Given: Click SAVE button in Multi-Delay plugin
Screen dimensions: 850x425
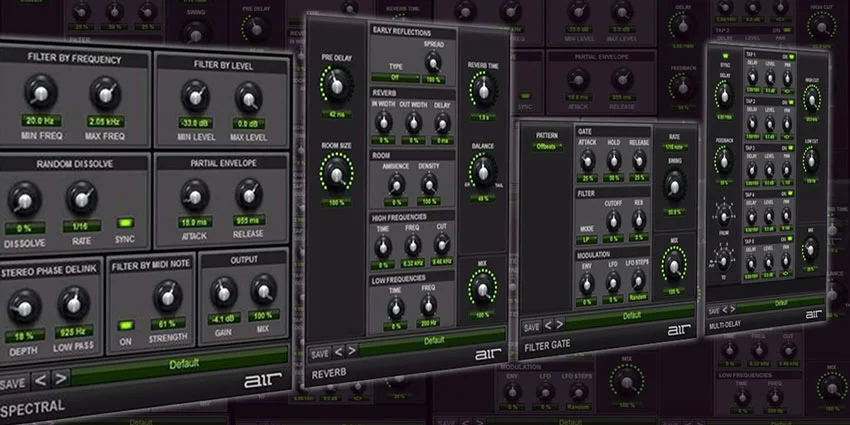Looking at the screenshot, I should tap(714, 311).
